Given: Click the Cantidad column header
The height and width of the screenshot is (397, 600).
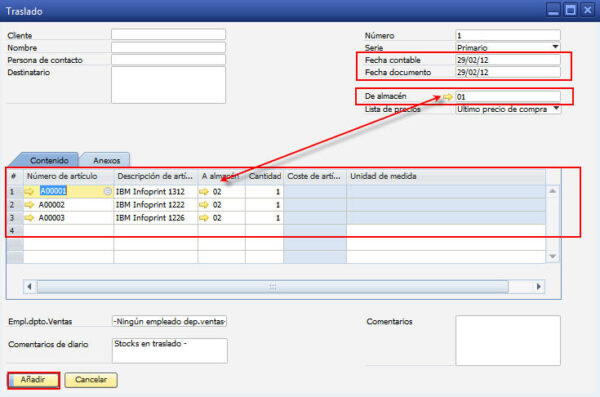Looking at the screenshot, I should (x=264, y=176).
